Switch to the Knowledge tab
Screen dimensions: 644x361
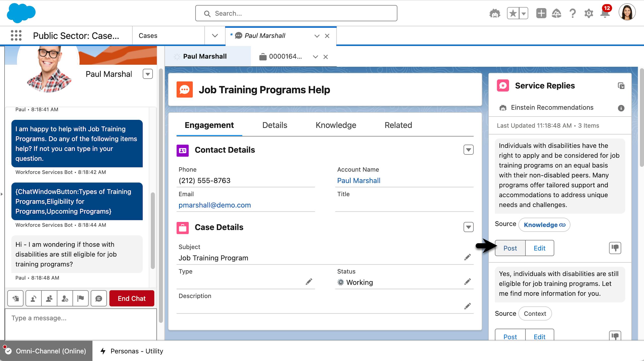click(x=336, y=125)
